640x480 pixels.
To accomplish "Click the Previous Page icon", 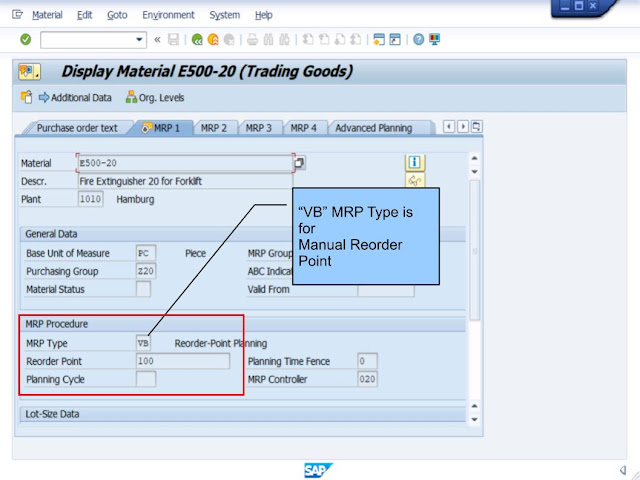I will (x=324, y=40).
